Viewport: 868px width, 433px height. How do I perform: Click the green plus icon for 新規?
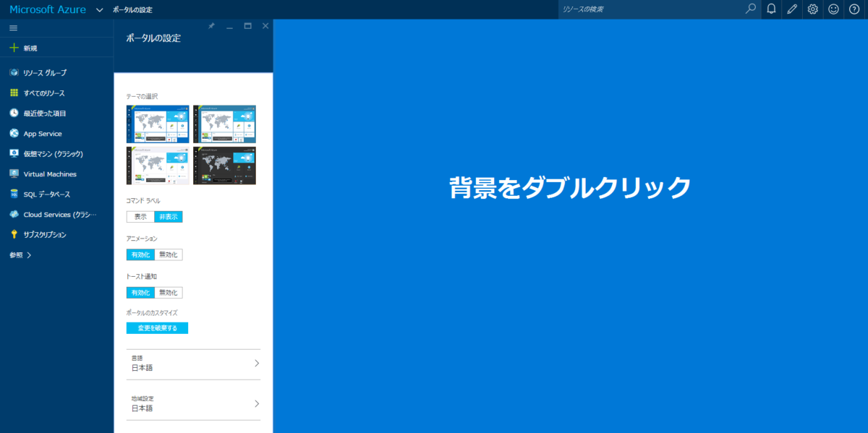14,48
